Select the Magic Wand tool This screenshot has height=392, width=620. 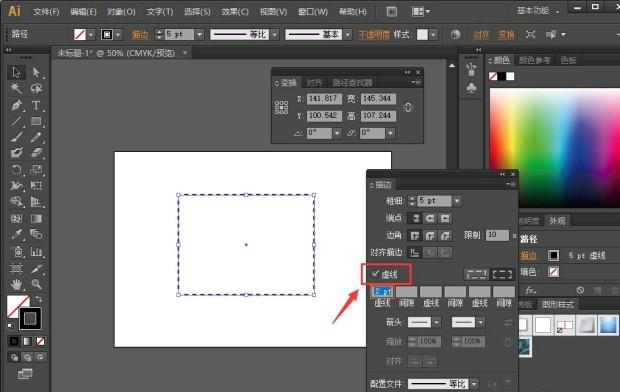point(16,89)
